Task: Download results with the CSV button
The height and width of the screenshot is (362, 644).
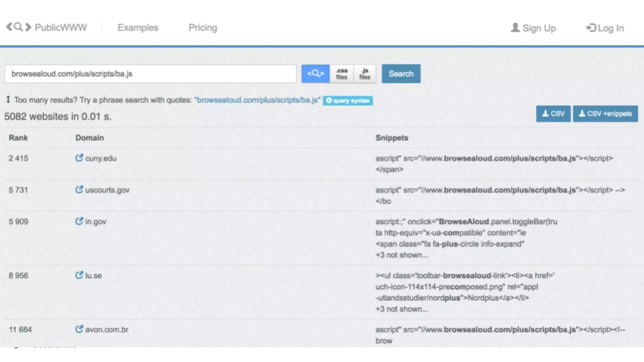Action: tap(553, 114)
